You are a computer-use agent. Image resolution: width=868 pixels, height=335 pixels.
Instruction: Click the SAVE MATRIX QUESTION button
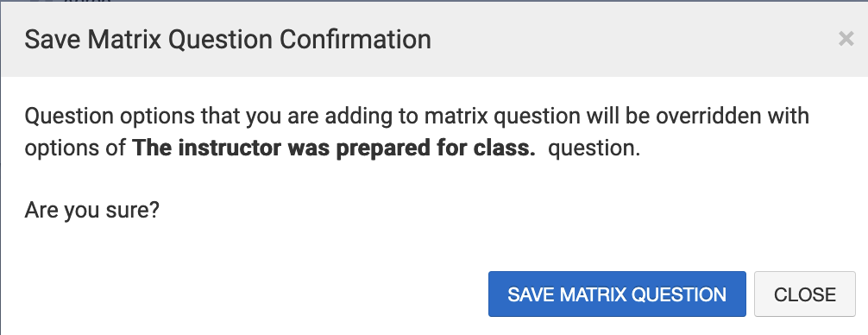617,294
